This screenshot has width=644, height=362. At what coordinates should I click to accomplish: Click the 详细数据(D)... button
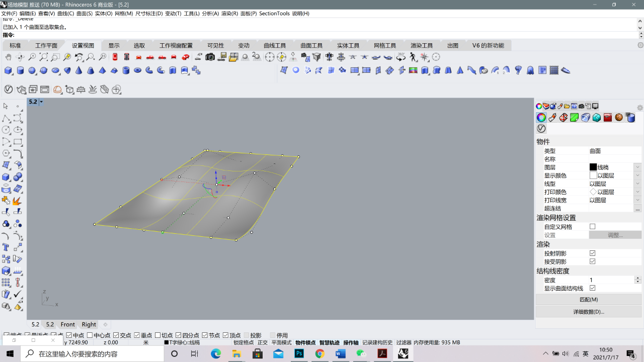589,312
